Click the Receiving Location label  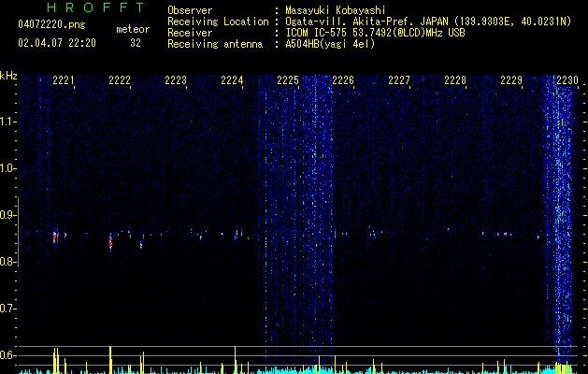tap(218, 22)
